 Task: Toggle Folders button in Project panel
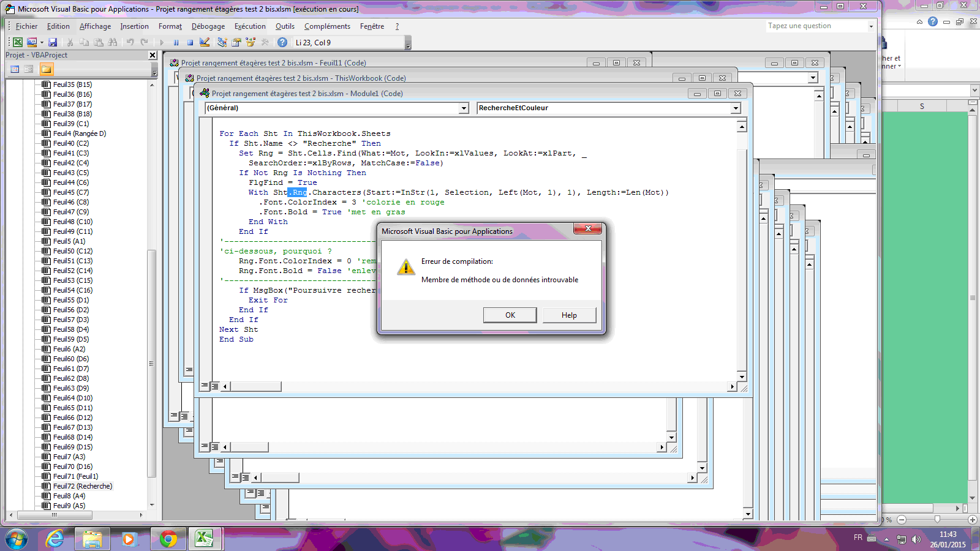click(47, 69)
